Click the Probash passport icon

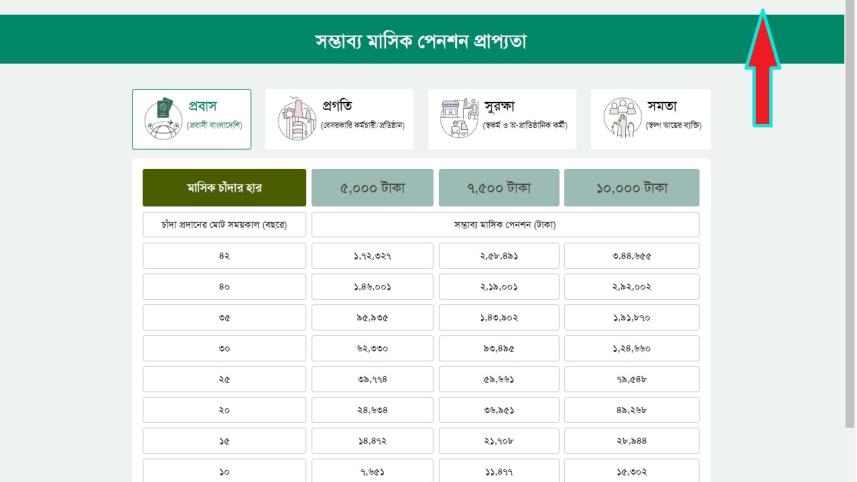tap(163, 118)
